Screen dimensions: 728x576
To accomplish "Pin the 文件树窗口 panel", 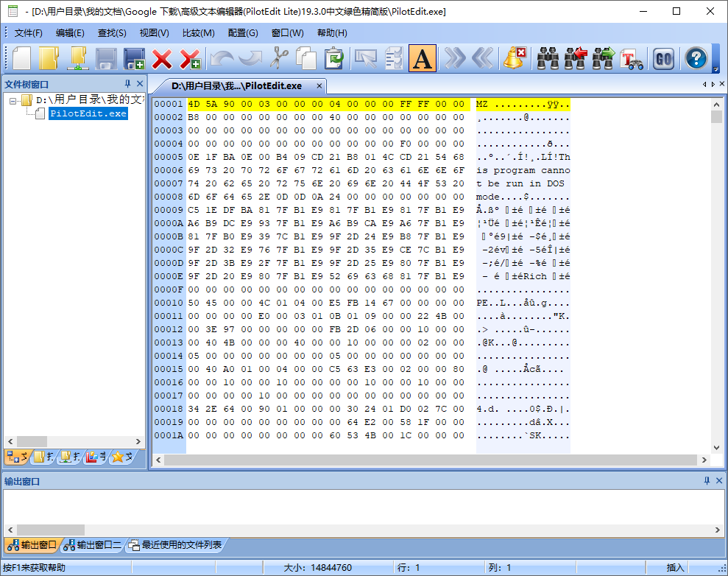I will tap(127, 84).
